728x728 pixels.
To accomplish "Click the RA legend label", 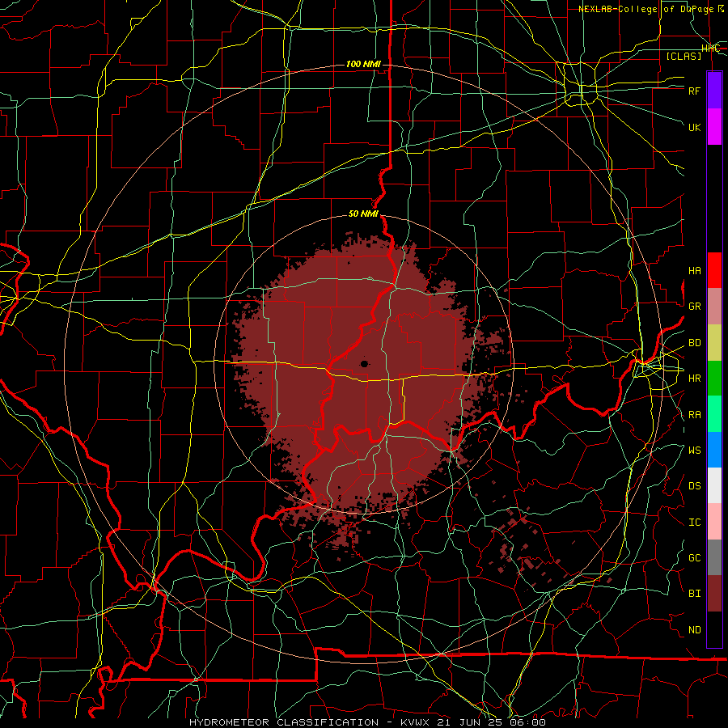I will pyautogui.click(x=695, y=415).
